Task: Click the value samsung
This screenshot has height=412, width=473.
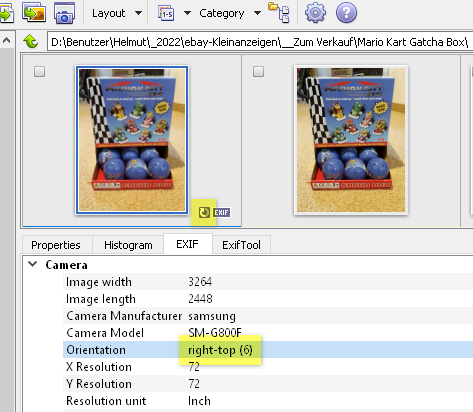Action: coord(212,316)
